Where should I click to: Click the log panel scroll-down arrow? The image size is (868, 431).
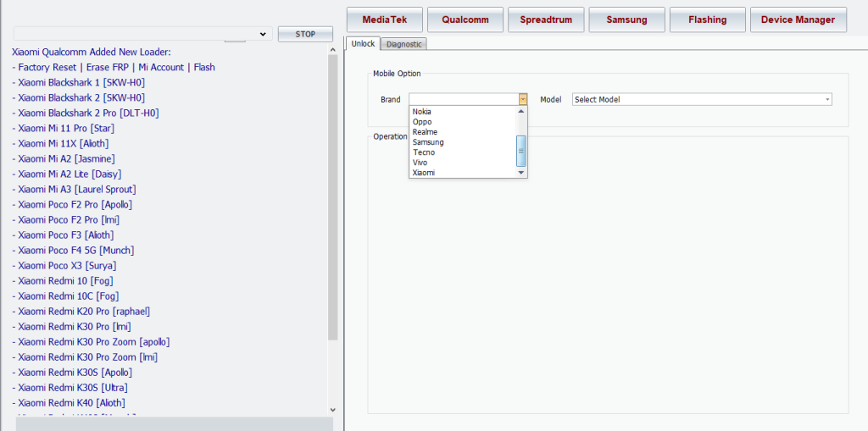coord(332,410)
